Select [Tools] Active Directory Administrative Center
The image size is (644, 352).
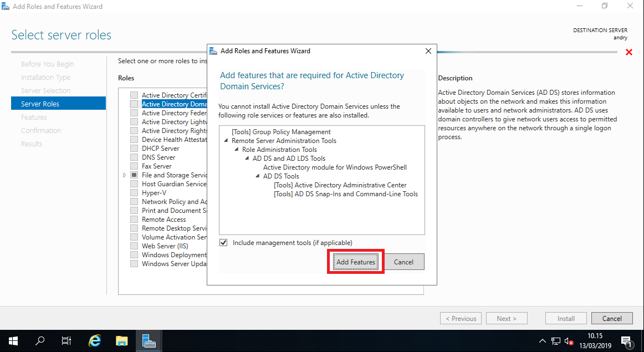pos(340,185)
